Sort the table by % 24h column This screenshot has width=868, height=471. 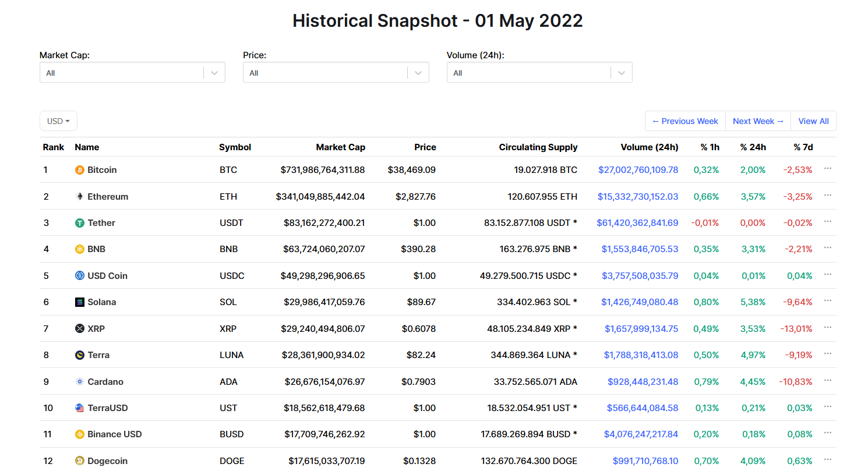753,147
